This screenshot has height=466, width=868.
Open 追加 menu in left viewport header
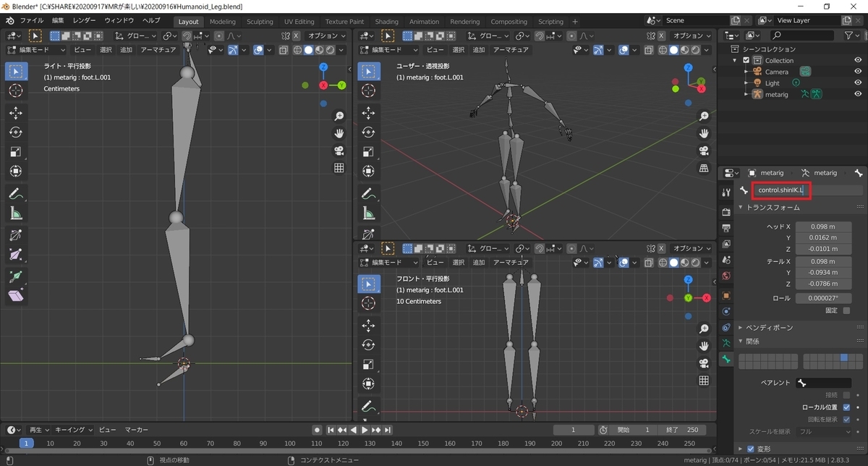pos(126,50)
